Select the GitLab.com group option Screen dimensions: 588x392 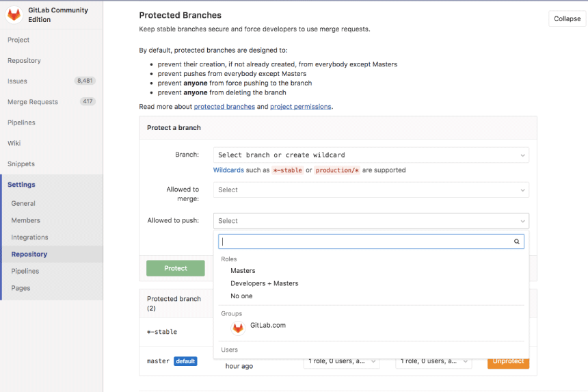pyautogui.click(x=268, y=325)
